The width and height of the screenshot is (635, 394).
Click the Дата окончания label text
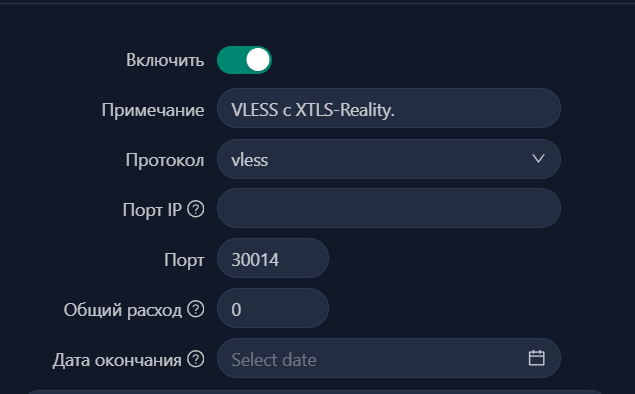117,360
